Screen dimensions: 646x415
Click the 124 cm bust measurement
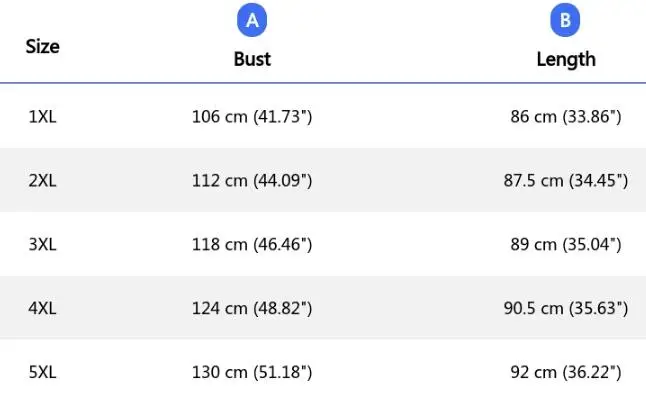(252, 308)
